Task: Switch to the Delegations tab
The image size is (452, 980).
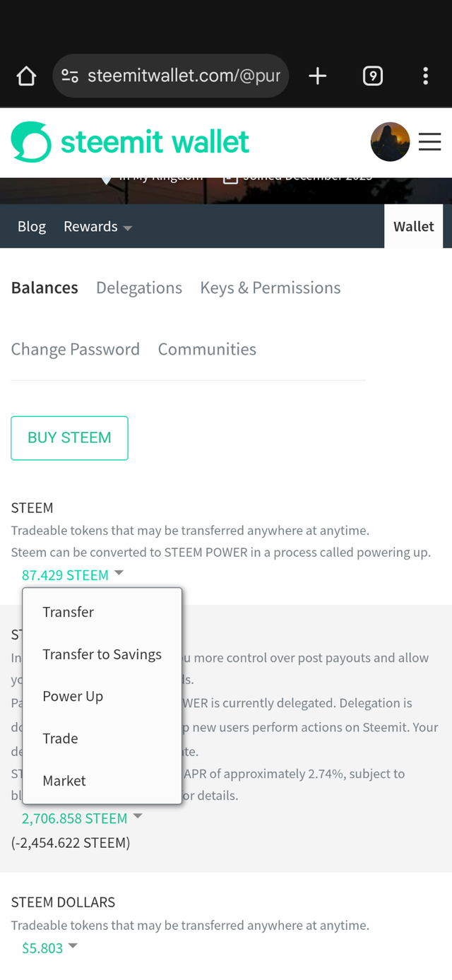Action: coord(139,288)
